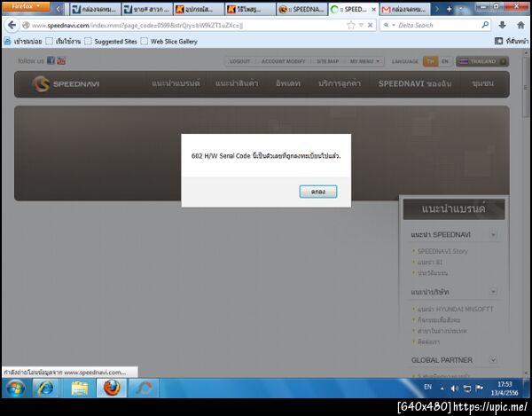Open SPEEDNAVI Story sidebar link

click(x=442, y=251)
